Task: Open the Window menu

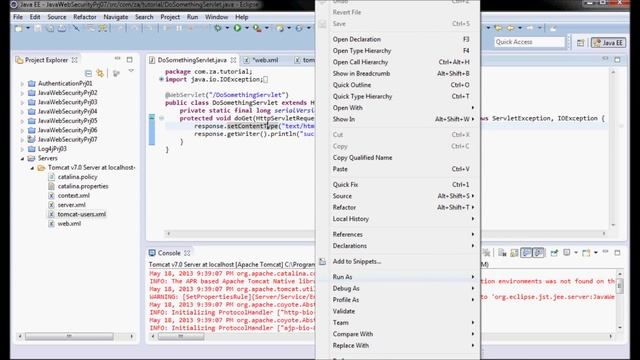Action: [216, 17]
